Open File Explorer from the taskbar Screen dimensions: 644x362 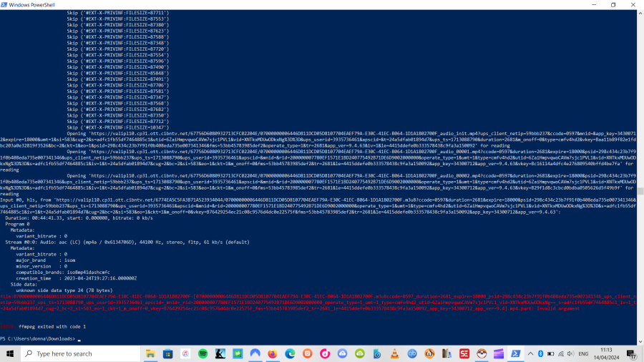tap(150, 353)
